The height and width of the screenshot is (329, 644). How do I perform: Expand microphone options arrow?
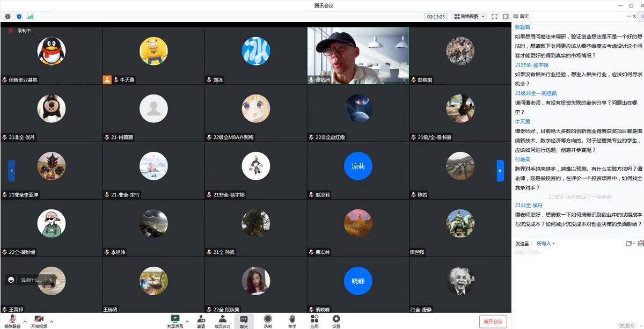(x=25, y=321)
